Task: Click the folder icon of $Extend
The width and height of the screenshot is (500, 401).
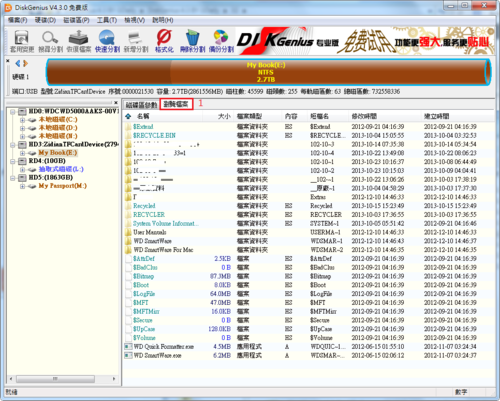Action: pyautogui.click(x=128, y=127)
